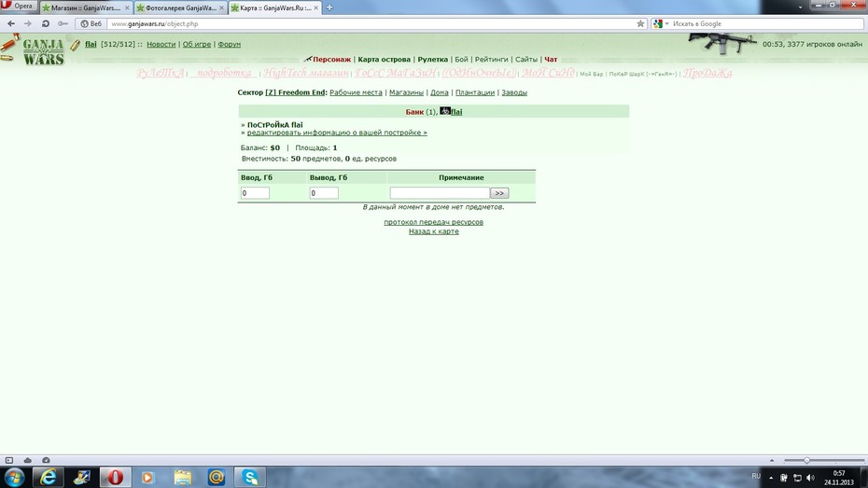Focus the address bar with ganjawars.ru URL
The height and width of the screenshot is (488, 868).
(x=371, y=23)
